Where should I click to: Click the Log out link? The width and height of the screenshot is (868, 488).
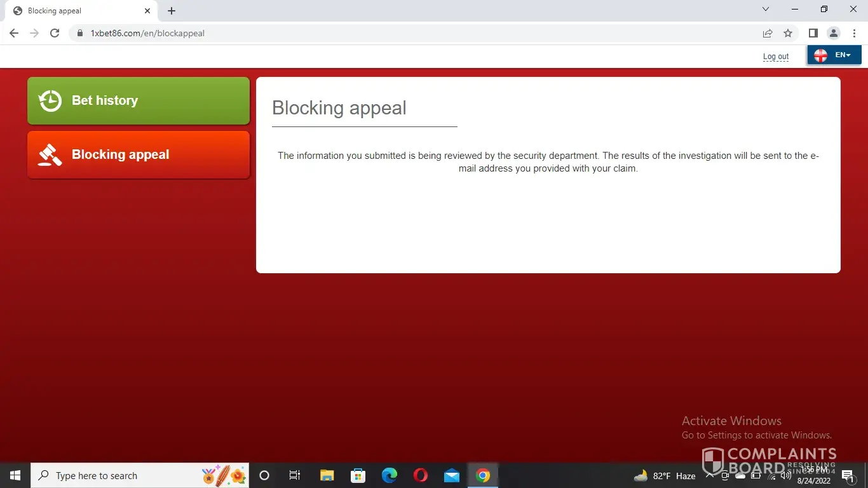(775, 57)
